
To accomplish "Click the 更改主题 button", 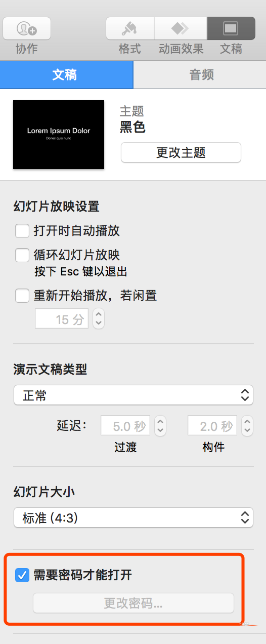I will [x=181, y=152].
